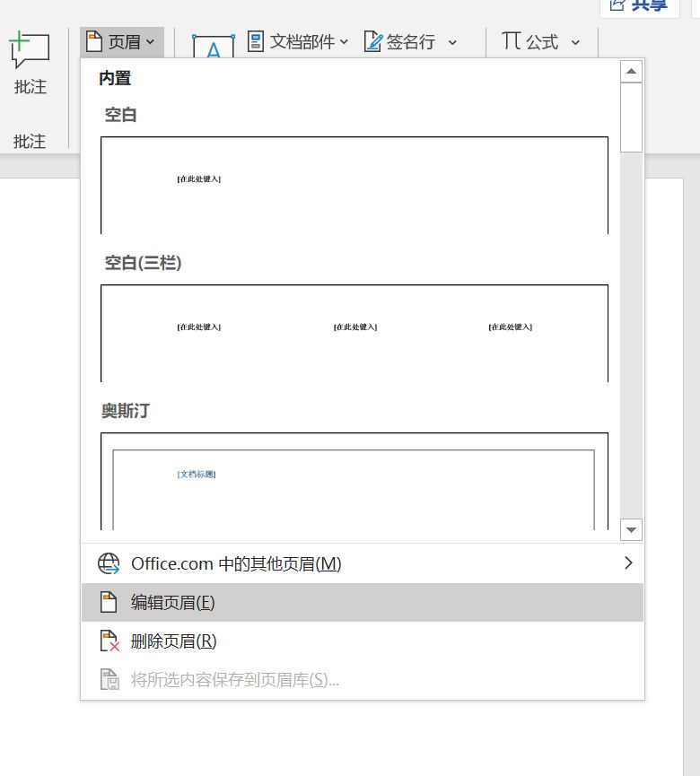Expand the Office.com headers submenu arrow
The width and height of the screenshot is (700, 776).
628,562
